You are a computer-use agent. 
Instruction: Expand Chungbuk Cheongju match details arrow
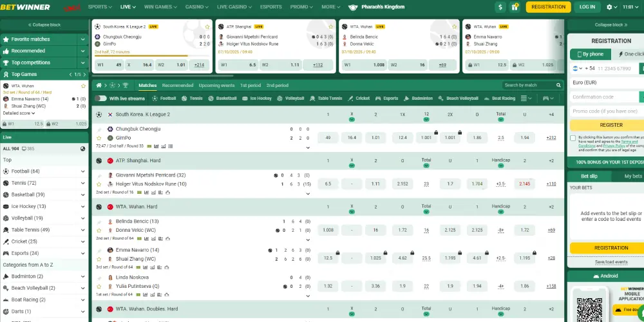308,147
